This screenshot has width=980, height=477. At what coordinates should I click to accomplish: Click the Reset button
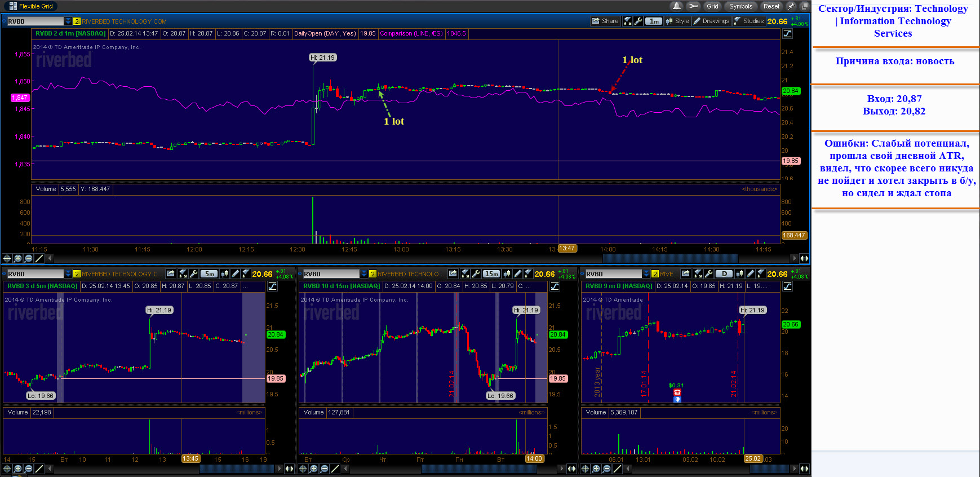771,6
